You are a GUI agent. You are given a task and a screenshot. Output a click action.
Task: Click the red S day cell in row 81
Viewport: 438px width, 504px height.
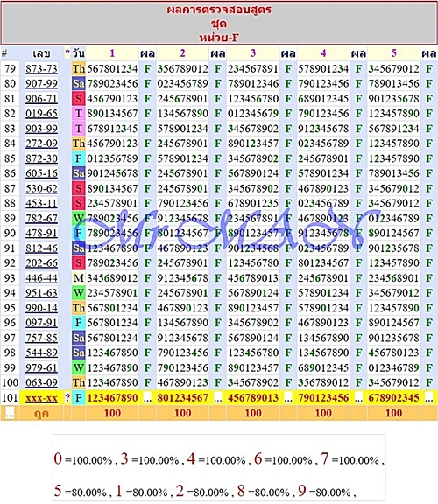click(x=79, y=98)
